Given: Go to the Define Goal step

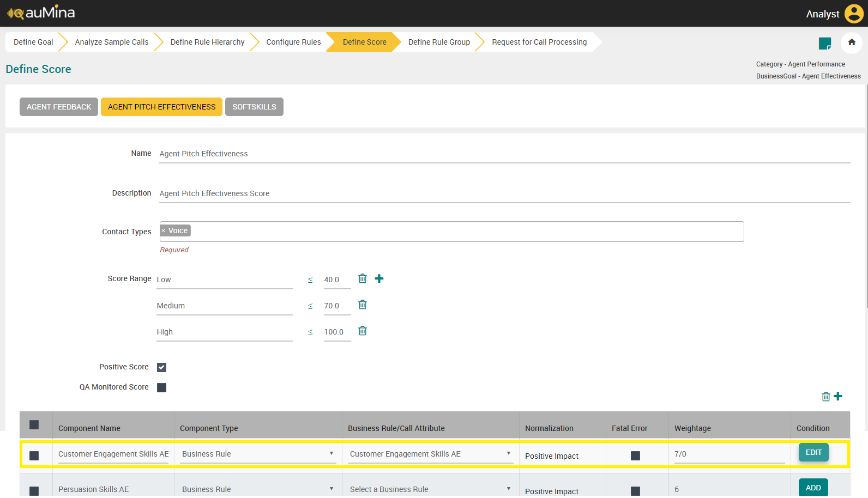Looking at the screenshot, I should (x=33, y=42).
